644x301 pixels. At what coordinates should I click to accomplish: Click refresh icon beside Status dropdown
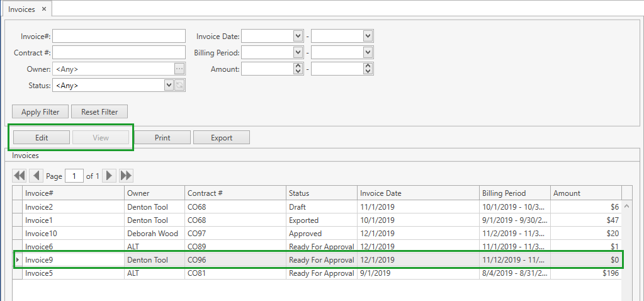(x=179, y=85)
